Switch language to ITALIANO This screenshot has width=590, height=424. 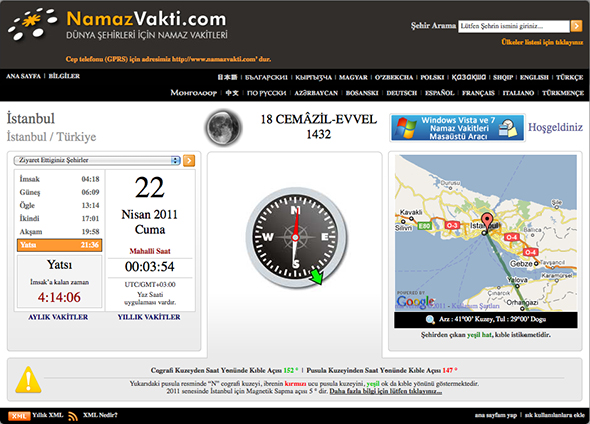point(518,93)
